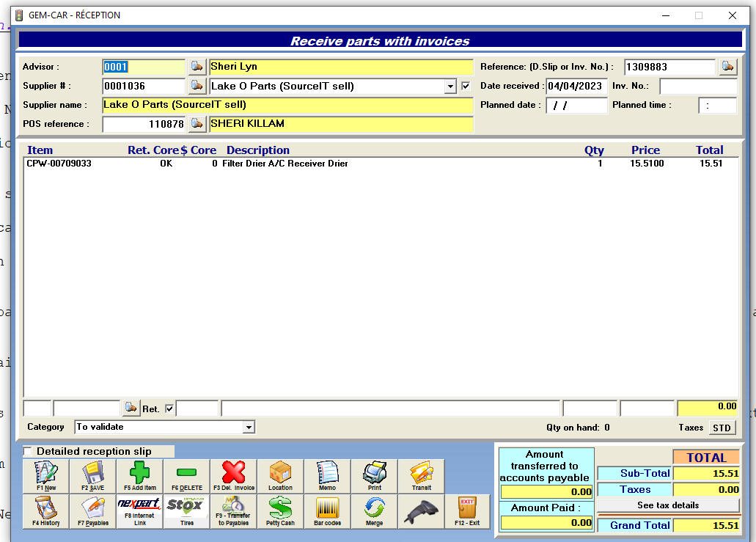Open Reference number lookup icon

[x=728, y=67]
